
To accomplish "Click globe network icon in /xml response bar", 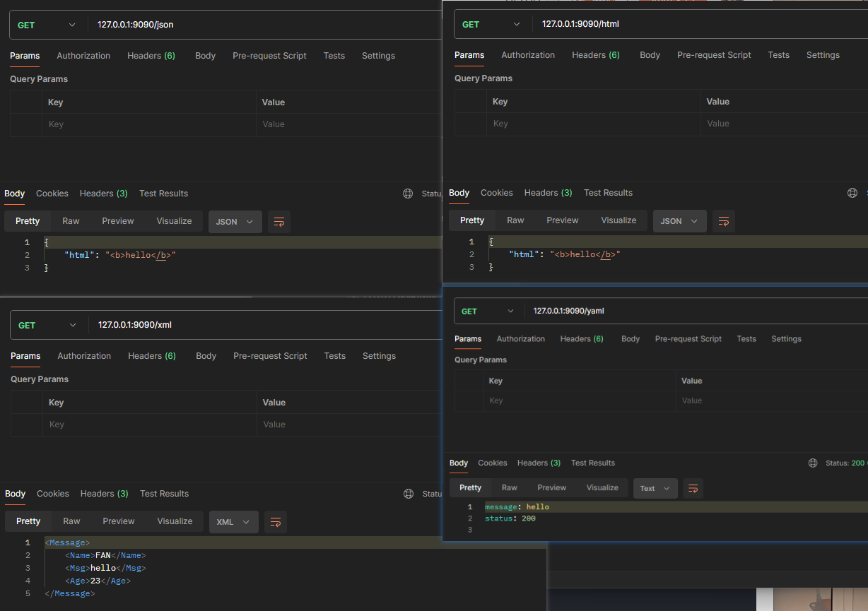I will (409, 494).
